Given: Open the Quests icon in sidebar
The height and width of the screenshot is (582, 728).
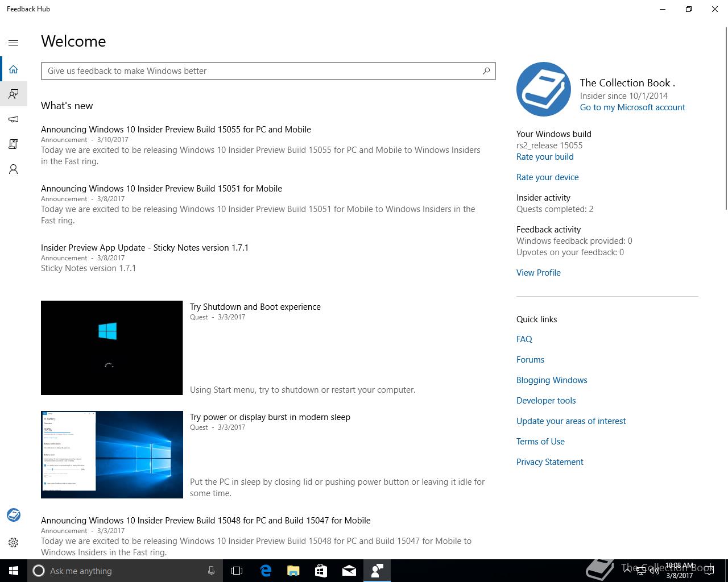Looking at the screenshot, I should 14,144.
